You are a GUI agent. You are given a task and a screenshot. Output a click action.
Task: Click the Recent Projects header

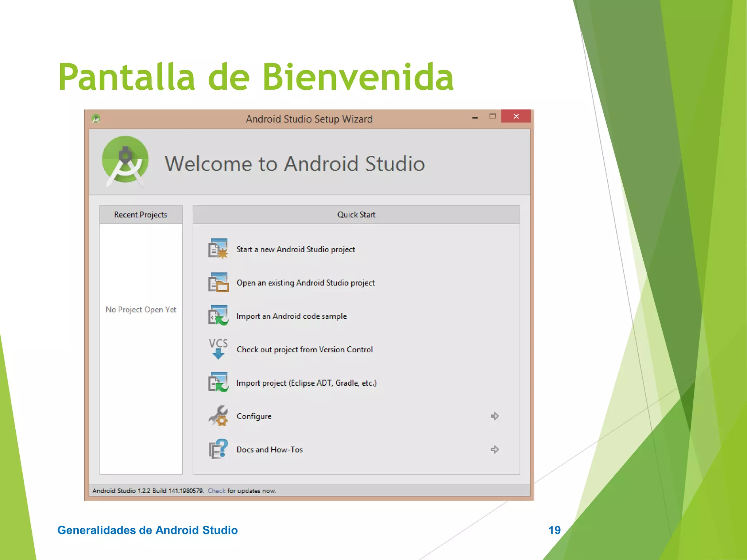pyautogui.click(x=141, y=215)
